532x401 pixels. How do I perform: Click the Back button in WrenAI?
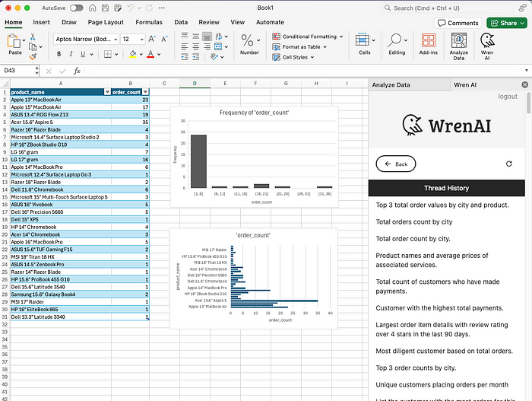396,142
